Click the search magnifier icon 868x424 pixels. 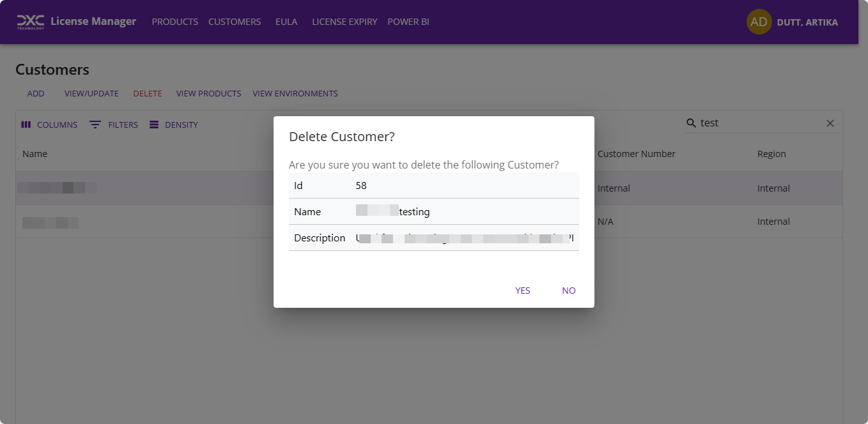[x=692, y=123]
